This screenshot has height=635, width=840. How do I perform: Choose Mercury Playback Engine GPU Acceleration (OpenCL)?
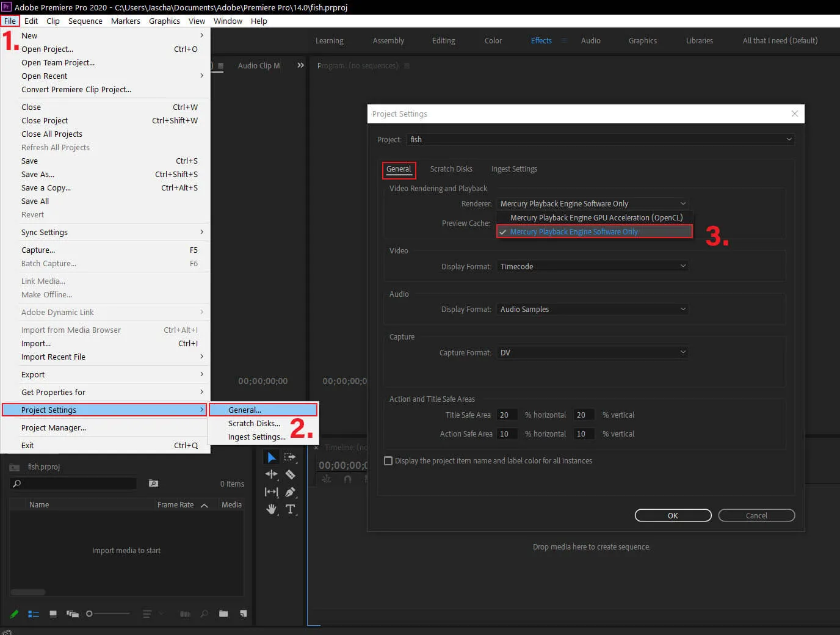[595, 218]
